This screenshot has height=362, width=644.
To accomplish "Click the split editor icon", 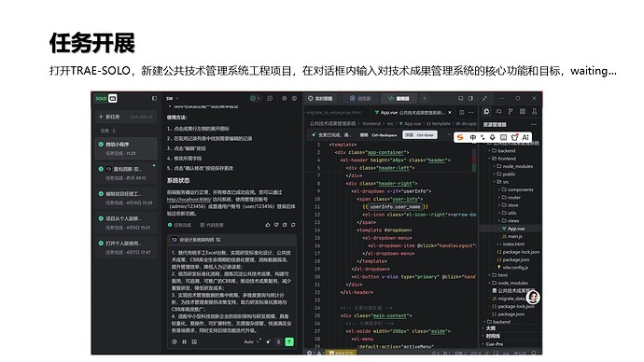I will click(461, 112).
